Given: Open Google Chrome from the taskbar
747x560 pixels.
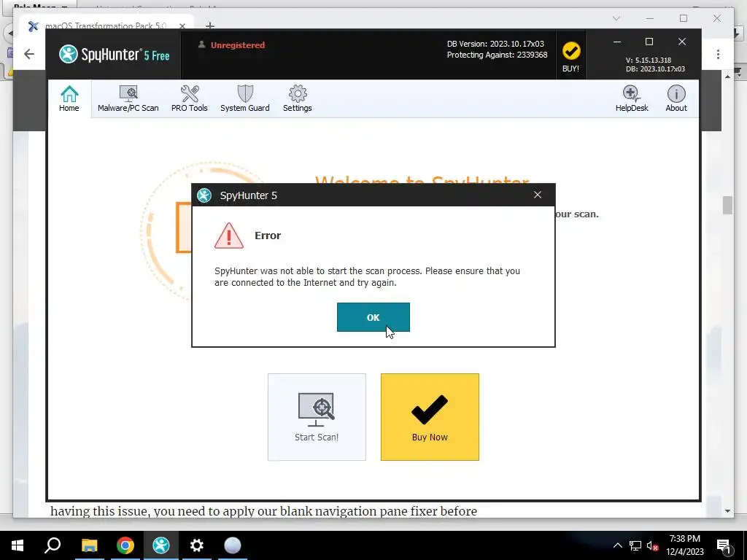Looking at the screenshot, I should (125, 545).
